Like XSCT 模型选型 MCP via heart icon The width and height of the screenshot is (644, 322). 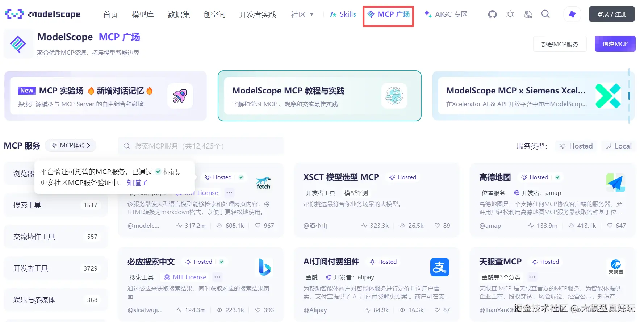[437, 226]
